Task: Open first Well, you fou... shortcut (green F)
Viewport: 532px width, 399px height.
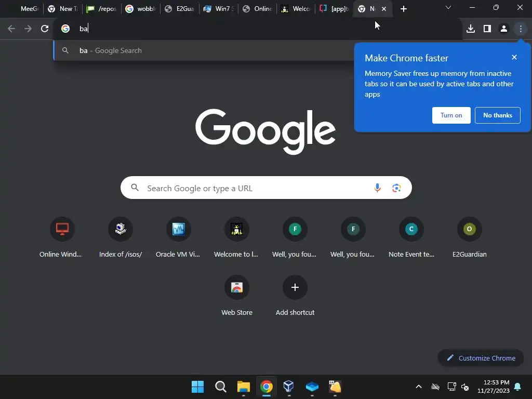Action: [x=295, y=238]
